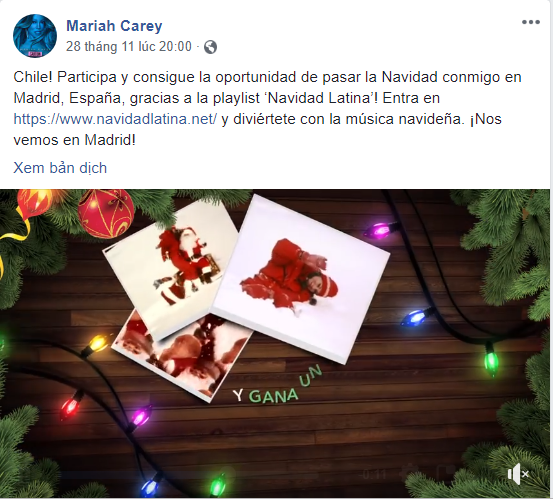The image size is (553, 500).
Task: Toggle fullscreen on the video player
Action: (445, 473)
